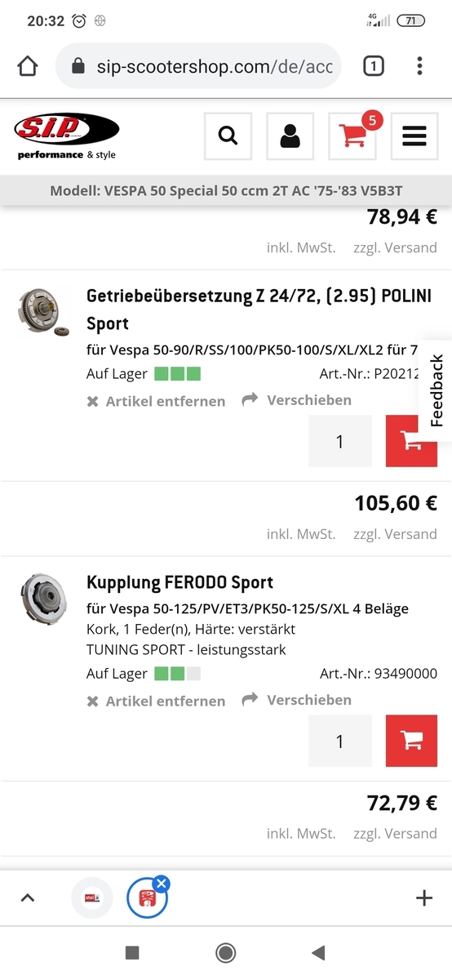View the shopping cart with 5 items

point(352,136)
